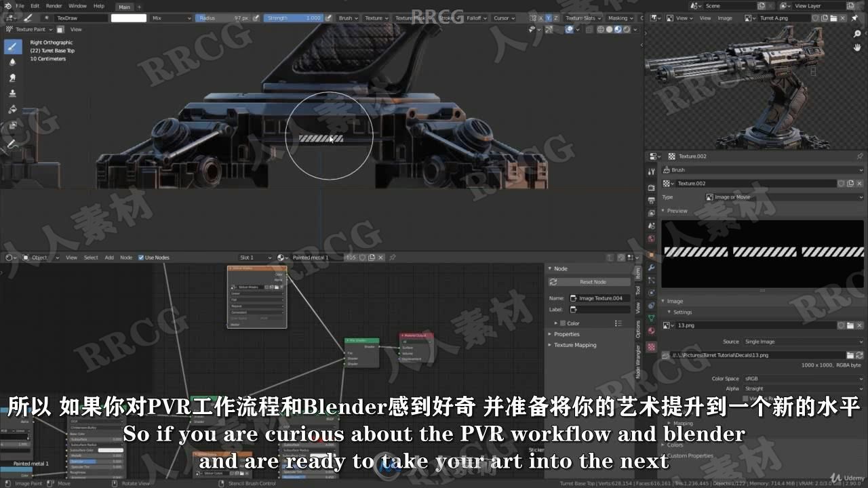Viewport: 868px width, 488px height.
Task: Click pan hand icon in image editor
Action: tap(858, 47)
